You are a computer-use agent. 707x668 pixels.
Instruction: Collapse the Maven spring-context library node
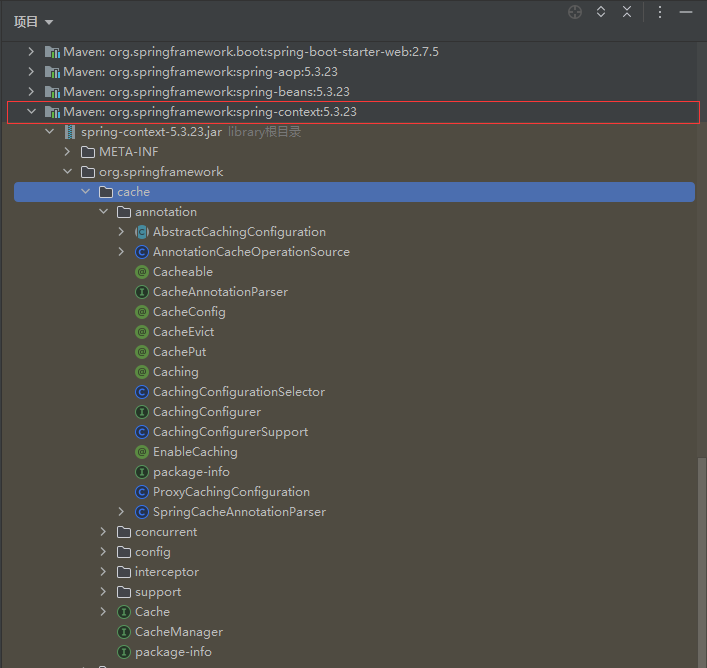coord(31,112)
